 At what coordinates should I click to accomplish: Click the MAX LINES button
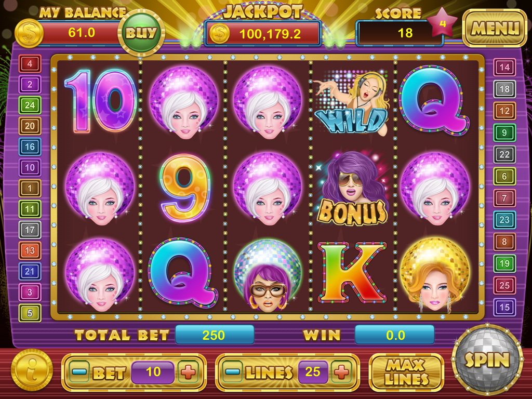click(x=406, y=372)
